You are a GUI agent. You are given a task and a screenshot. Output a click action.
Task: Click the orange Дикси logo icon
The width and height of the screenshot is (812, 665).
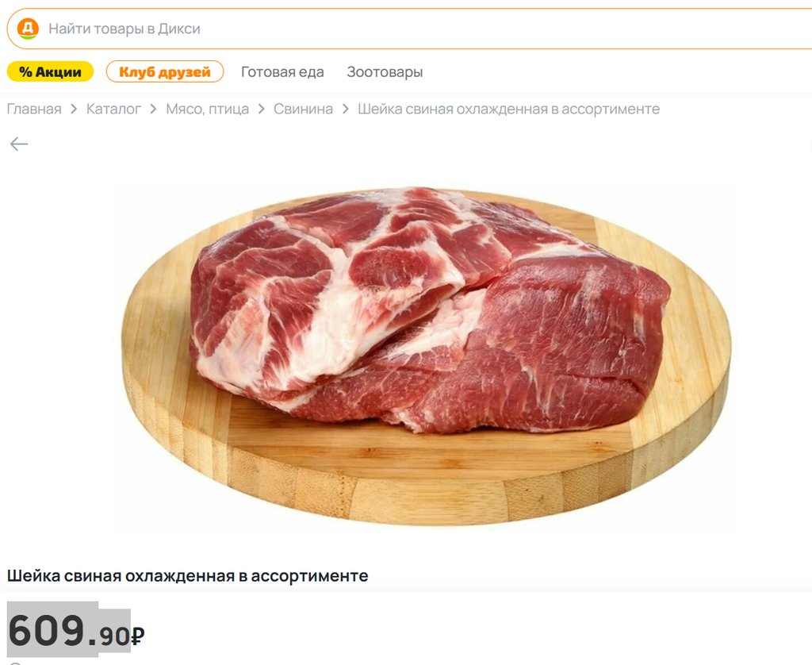28,29
